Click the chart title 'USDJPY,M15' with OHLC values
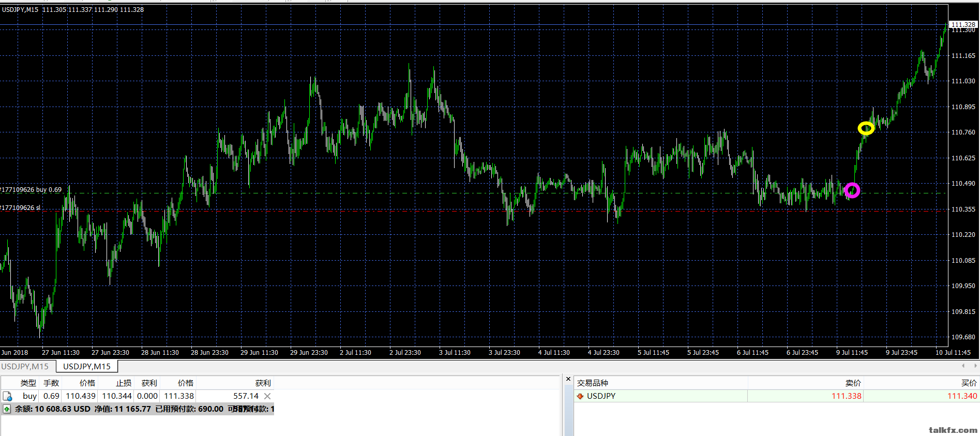Image resolution: width=980 pixels, height=436 pixels. click(72, 9)
